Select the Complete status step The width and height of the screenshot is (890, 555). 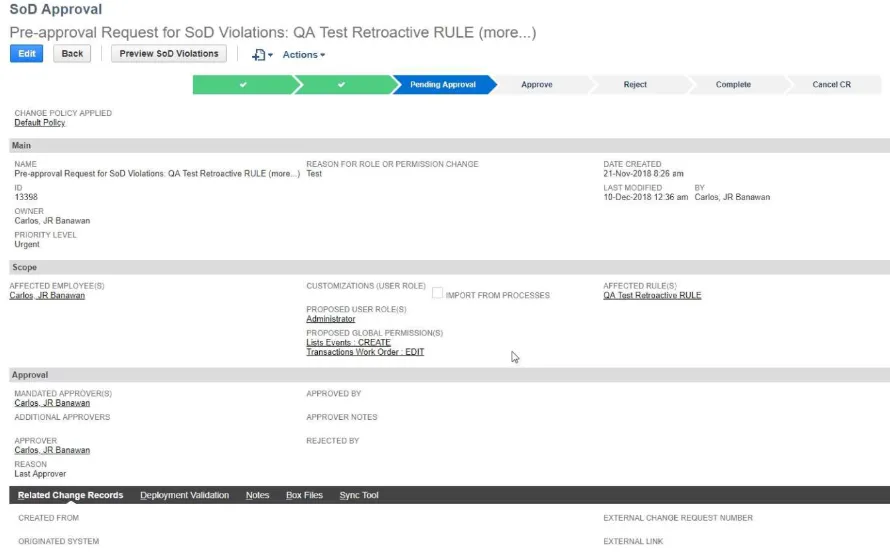[x=733, y=85]
